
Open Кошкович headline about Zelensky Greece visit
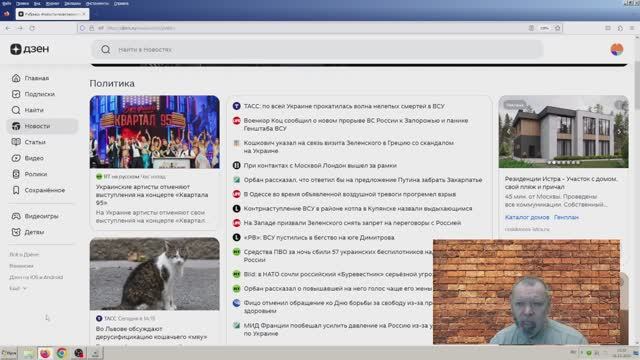coord(349,147)
